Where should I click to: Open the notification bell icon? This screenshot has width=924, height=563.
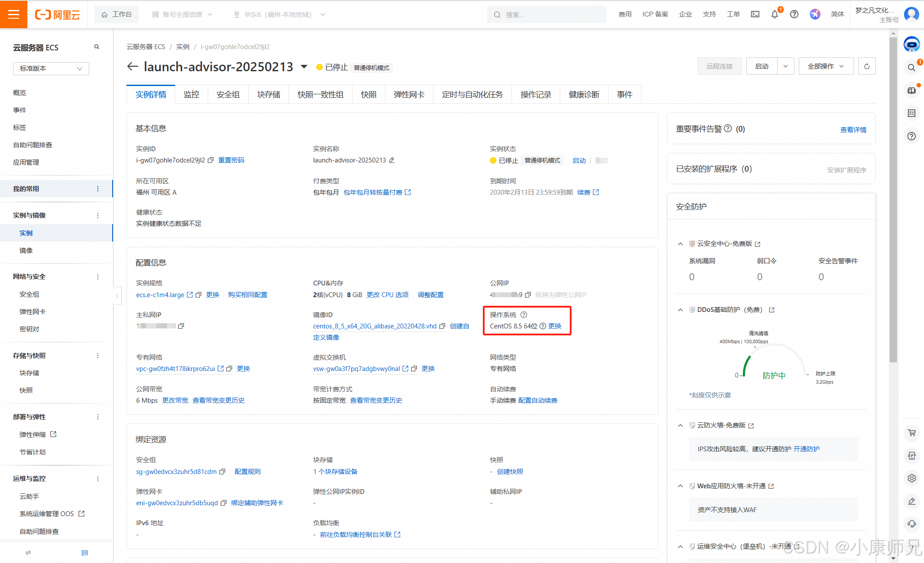[774, 14]
